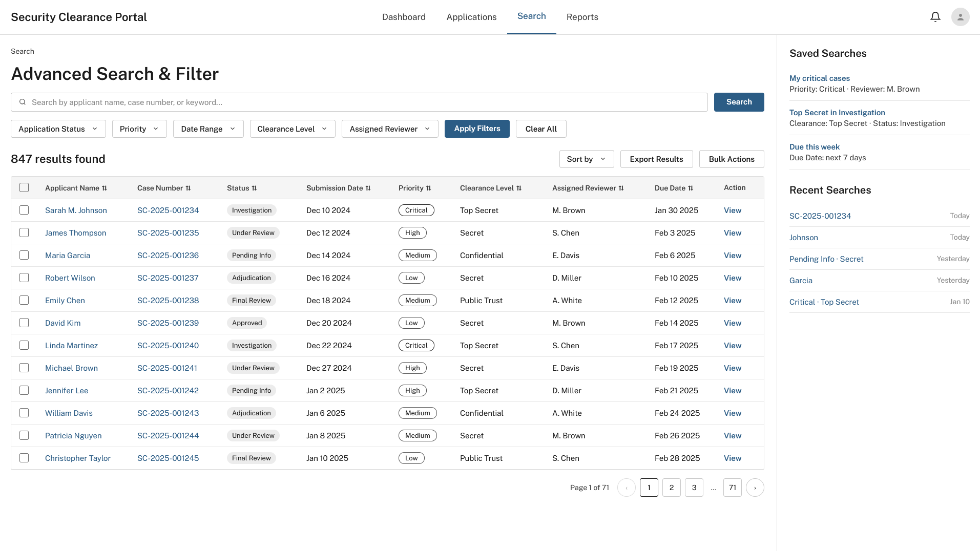Go to next results page arrow
Screen dimensions: 980x551
point(755,488)
